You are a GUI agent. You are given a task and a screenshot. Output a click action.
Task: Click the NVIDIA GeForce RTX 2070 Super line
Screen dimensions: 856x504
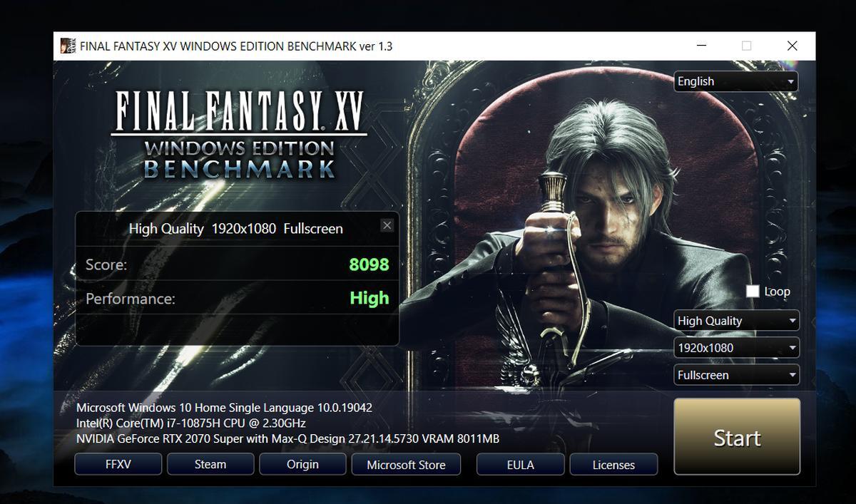pos(288,438)
